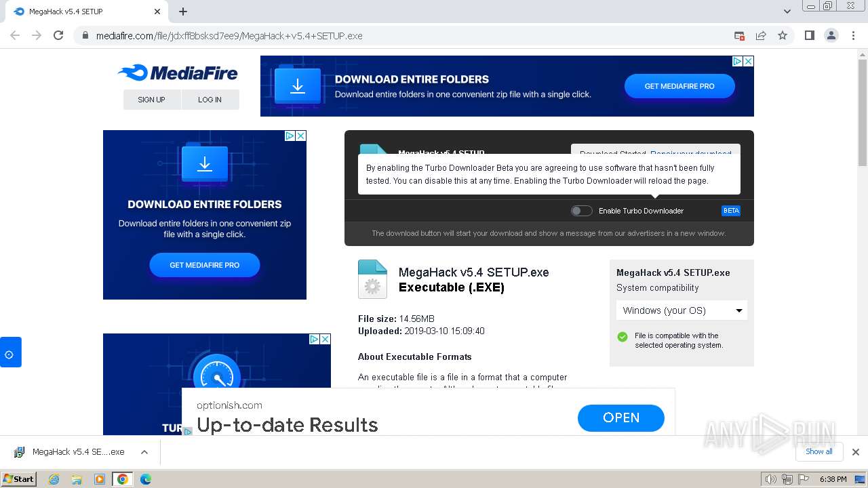
Task: Click the system clock showing 6:38 PM
Action: point(833,479)
